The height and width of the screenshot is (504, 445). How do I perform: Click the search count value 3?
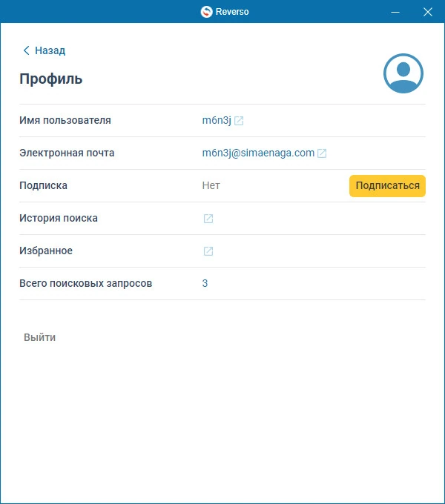[205, 283]
